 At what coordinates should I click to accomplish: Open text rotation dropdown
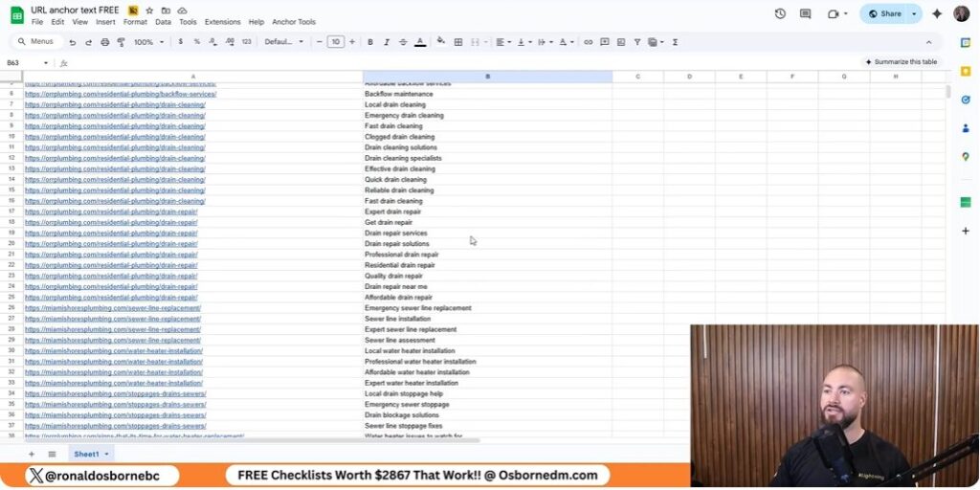(x=566, y=42)
